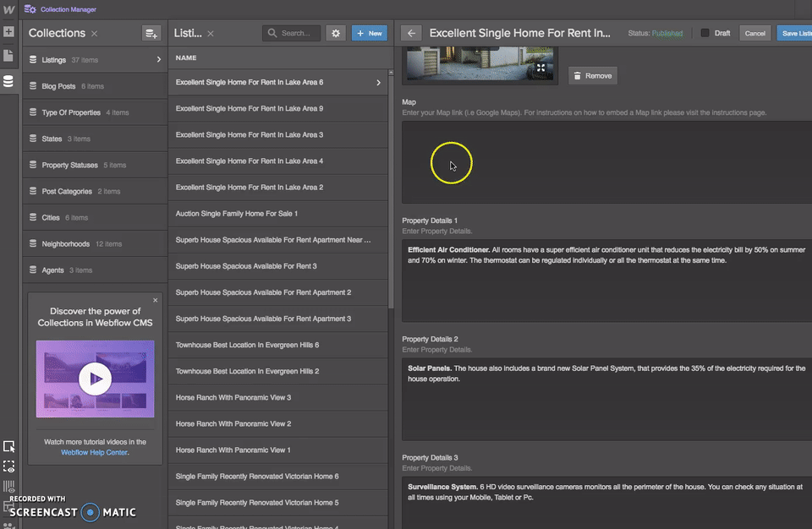Click the CMS Collections database icon
The image size is (812, 529).
pos(8,81)
